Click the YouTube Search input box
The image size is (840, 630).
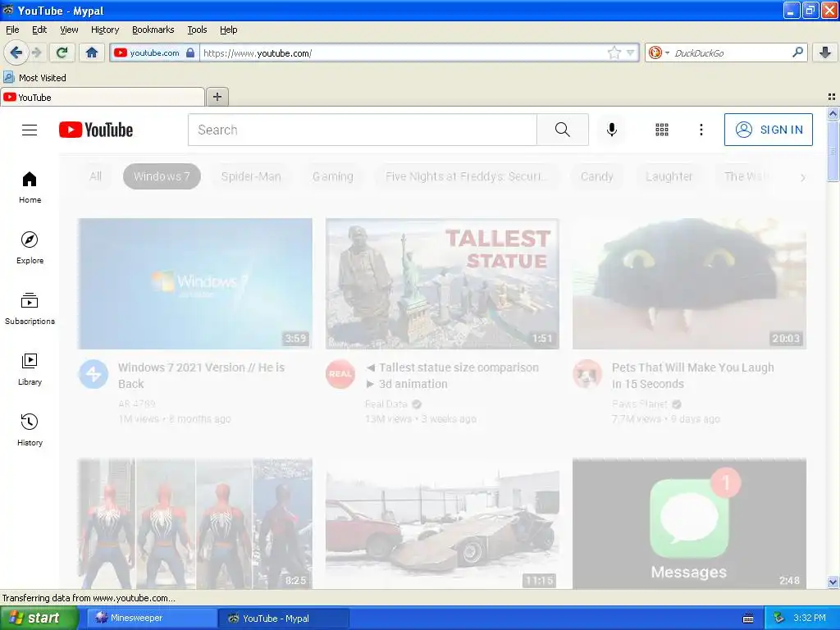(x=362, y=130)
